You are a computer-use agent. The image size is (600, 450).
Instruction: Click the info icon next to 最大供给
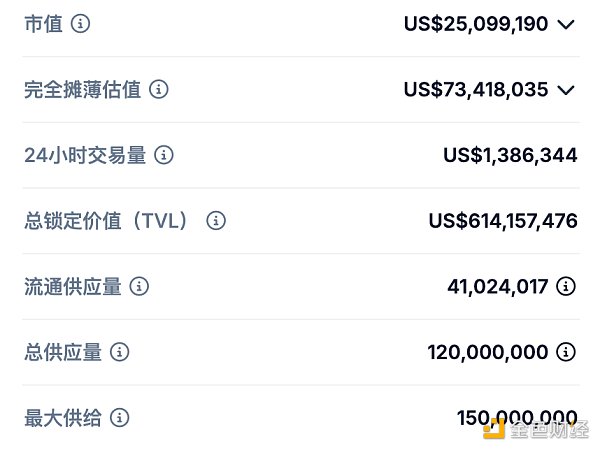(120, 417)
